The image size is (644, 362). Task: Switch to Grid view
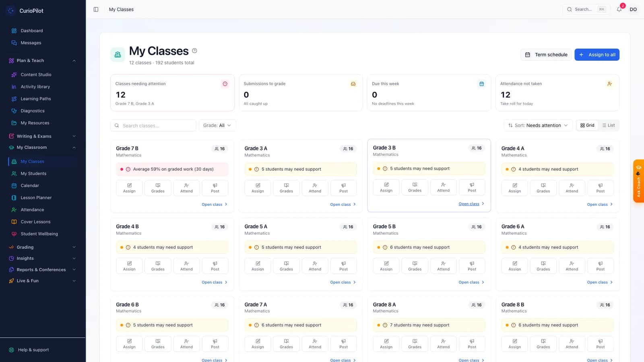pyautogui.click(x=587, y=125)
